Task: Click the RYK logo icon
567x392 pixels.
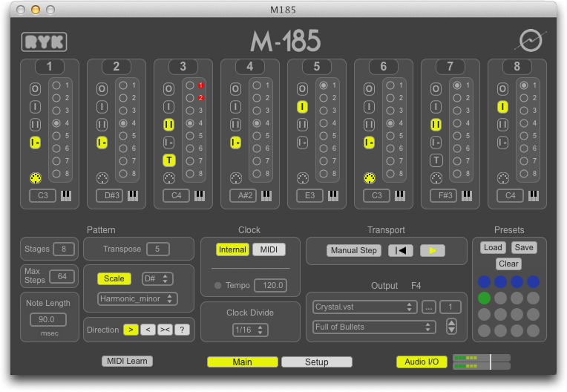Action: (44, 42)
